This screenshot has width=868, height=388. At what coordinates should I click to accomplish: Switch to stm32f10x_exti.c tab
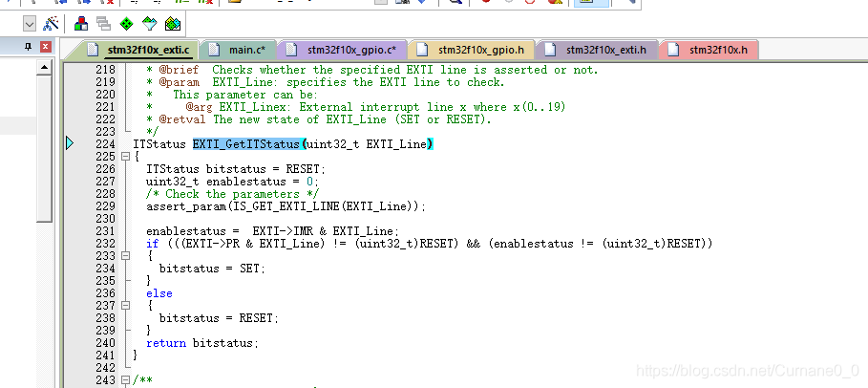pos(139,50)
